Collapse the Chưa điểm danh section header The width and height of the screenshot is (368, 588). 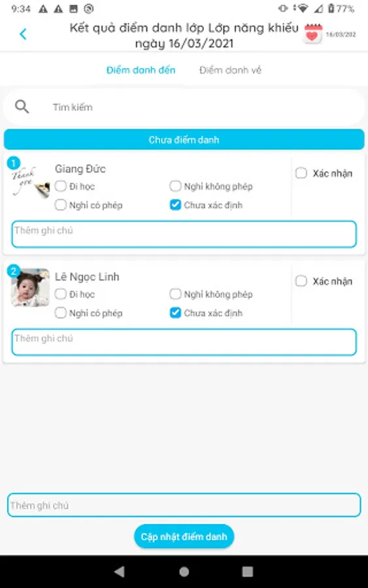(184, 140)
